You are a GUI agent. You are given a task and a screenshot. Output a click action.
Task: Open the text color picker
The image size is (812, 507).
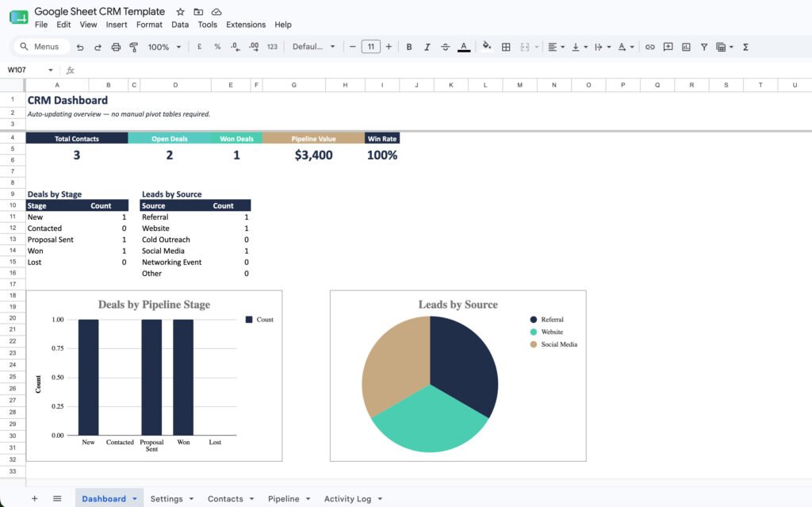(464, 47)
